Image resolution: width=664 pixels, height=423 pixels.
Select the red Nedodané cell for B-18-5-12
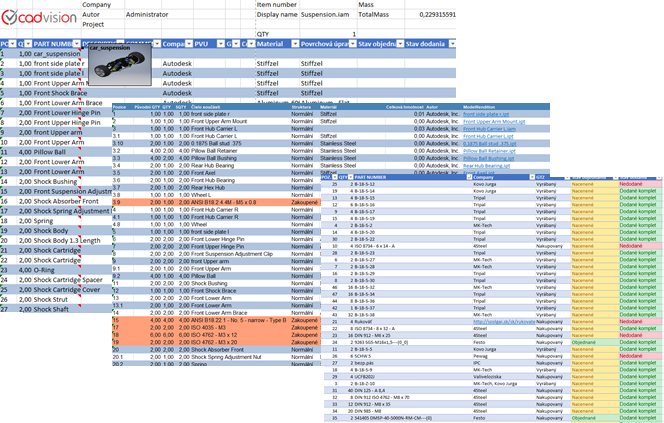[x=639, y=184]
